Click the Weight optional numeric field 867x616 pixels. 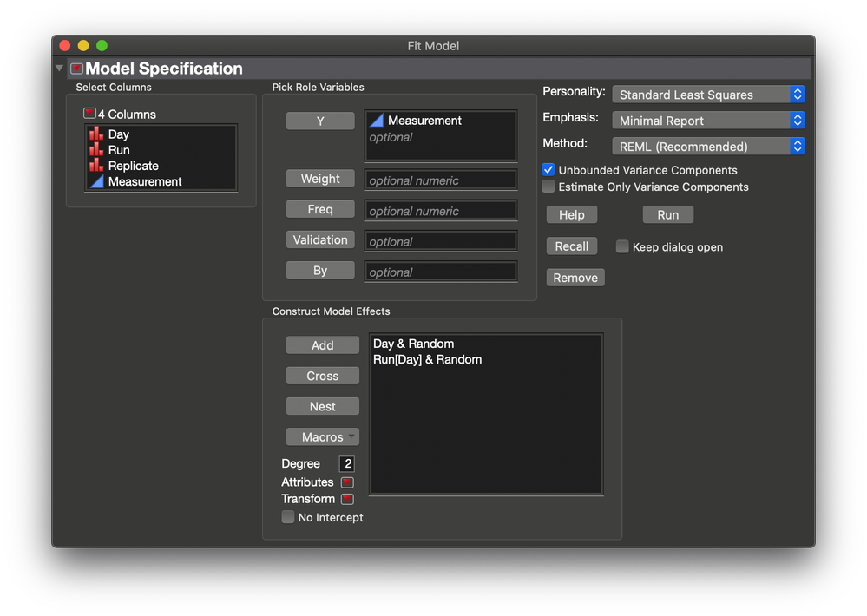click(441, 180)
